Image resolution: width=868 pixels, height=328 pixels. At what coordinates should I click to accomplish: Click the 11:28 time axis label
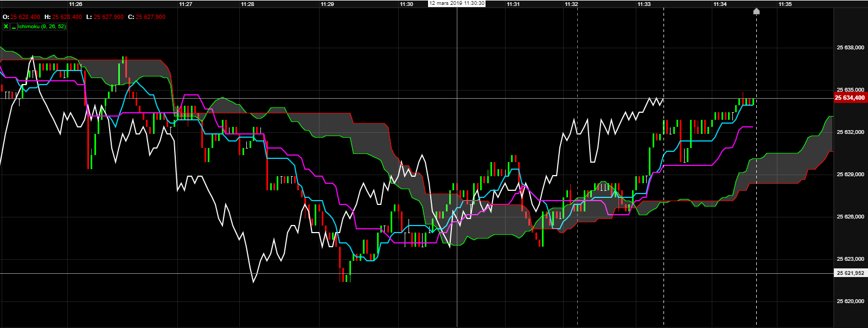click(x=247, y=4)
